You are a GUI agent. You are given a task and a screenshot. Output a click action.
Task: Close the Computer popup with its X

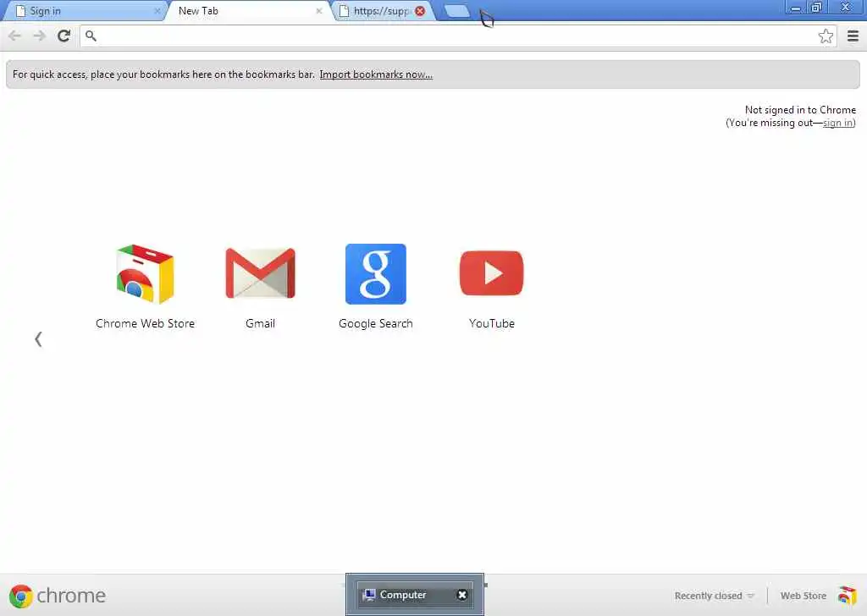[462, 595]
